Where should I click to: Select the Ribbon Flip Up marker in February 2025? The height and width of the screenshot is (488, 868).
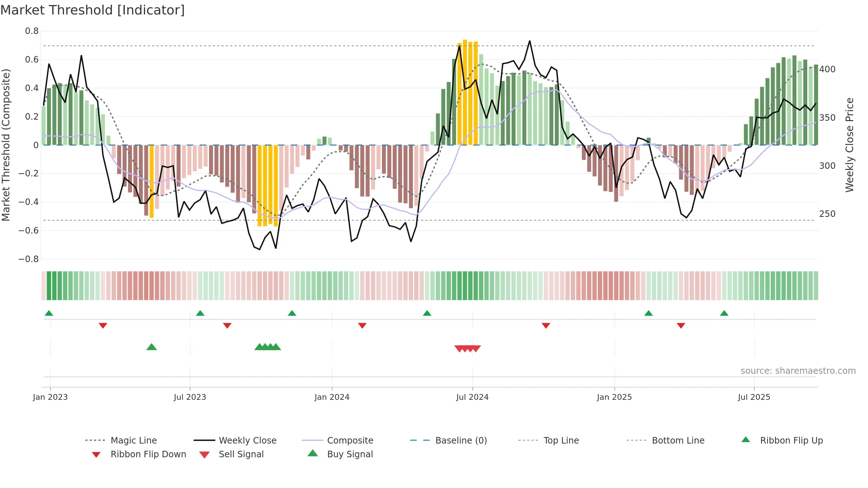(648, 313)
